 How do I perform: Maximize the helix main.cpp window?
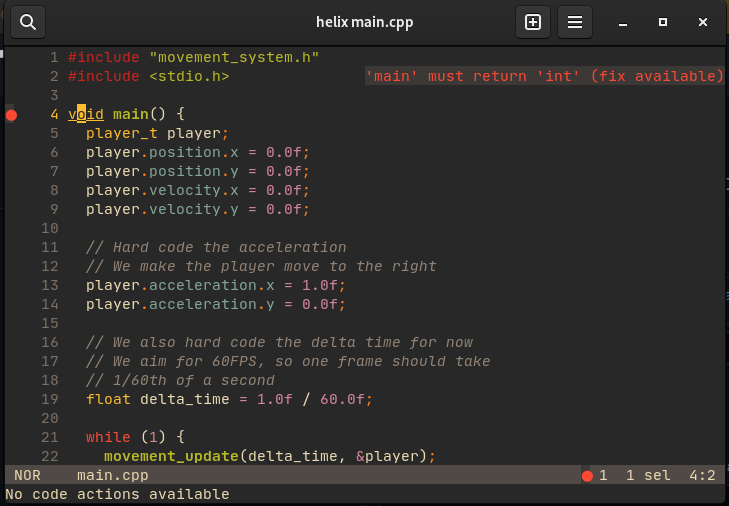(663, 22)
